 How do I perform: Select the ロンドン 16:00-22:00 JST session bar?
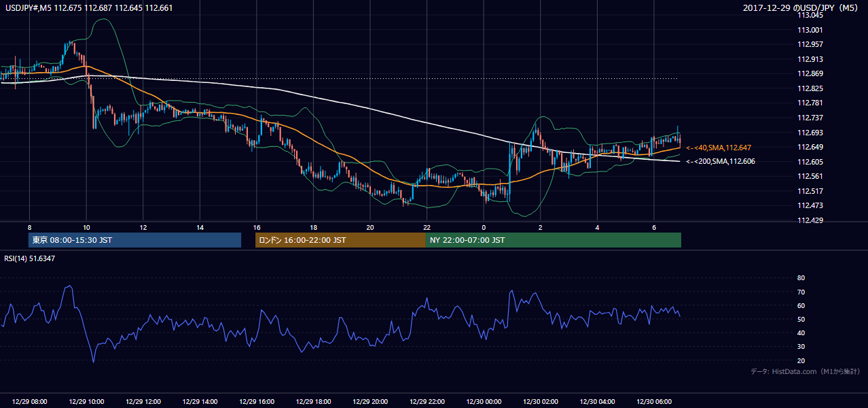[340, 240]
